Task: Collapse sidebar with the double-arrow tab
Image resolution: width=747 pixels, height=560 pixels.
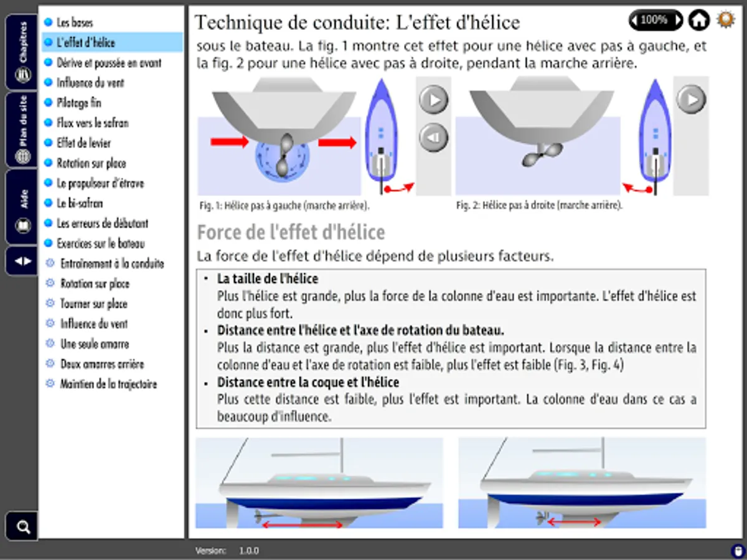Action: point(22,261)
